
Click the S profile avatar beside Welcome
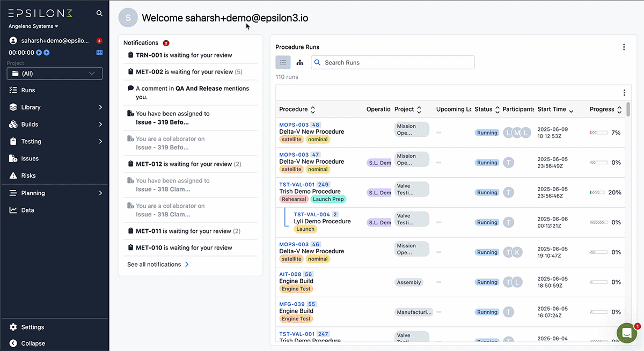coord(128,18)
